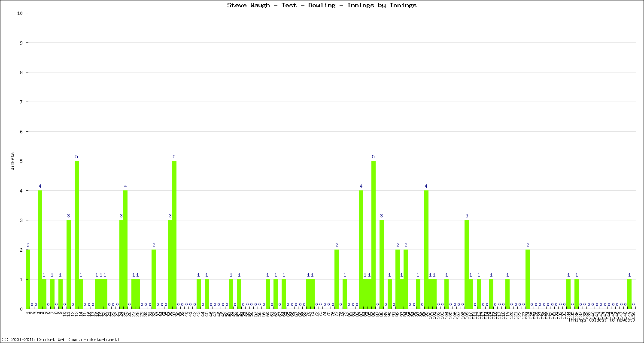Select the 4-wicket bar at innings 25
Viewport: 644px width, 343px height.
[125, 250]
